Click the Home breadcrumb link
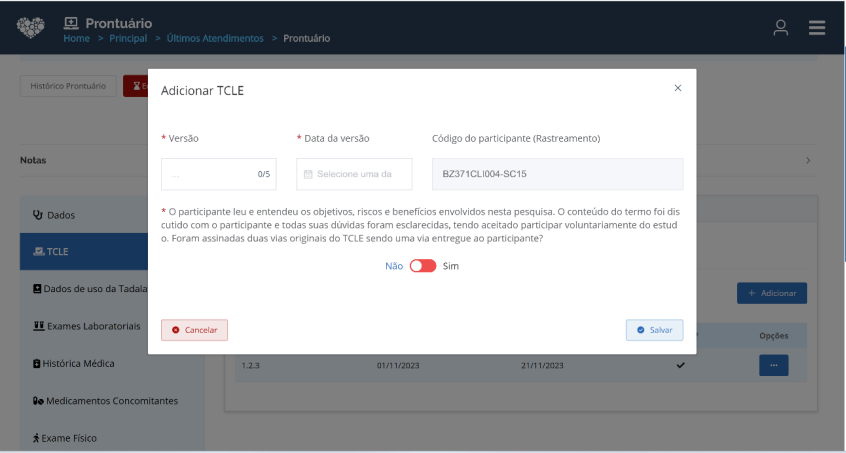 (x=76, y=38)
